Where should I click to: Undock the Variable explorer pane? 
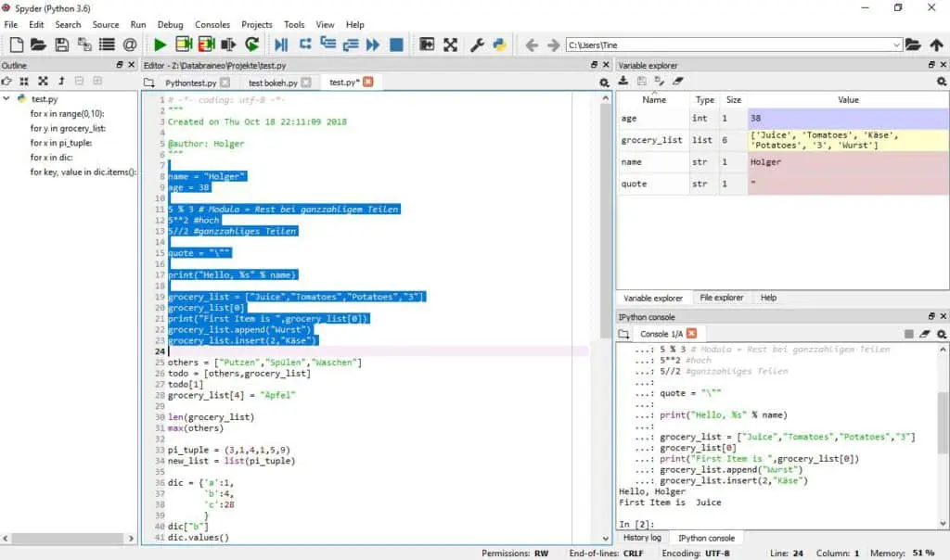[x=931, y=65]
